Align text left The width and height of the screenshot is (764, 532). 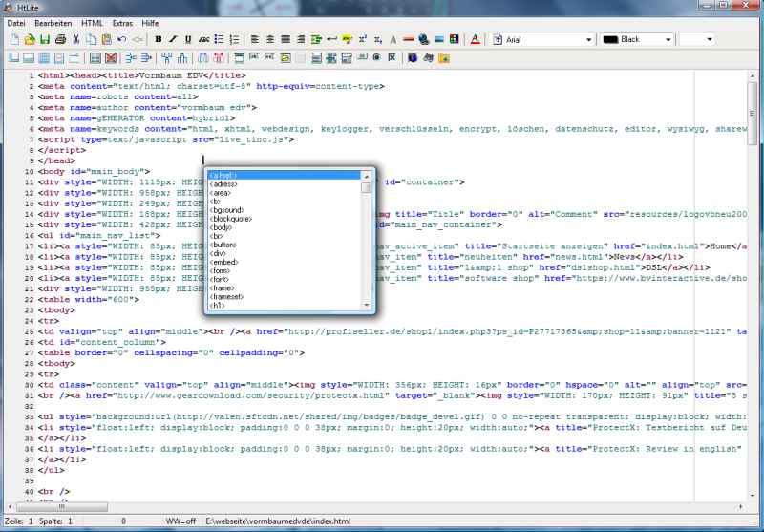pos(255,39)
